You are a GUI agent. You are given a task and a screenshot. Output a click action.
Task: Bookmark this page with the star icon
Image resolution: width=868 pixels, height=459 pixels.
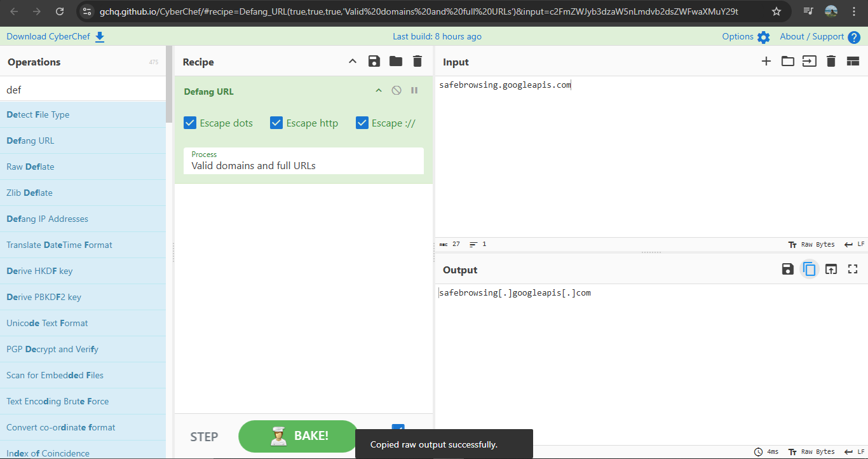pyautogui.click(x=776, y=11)
